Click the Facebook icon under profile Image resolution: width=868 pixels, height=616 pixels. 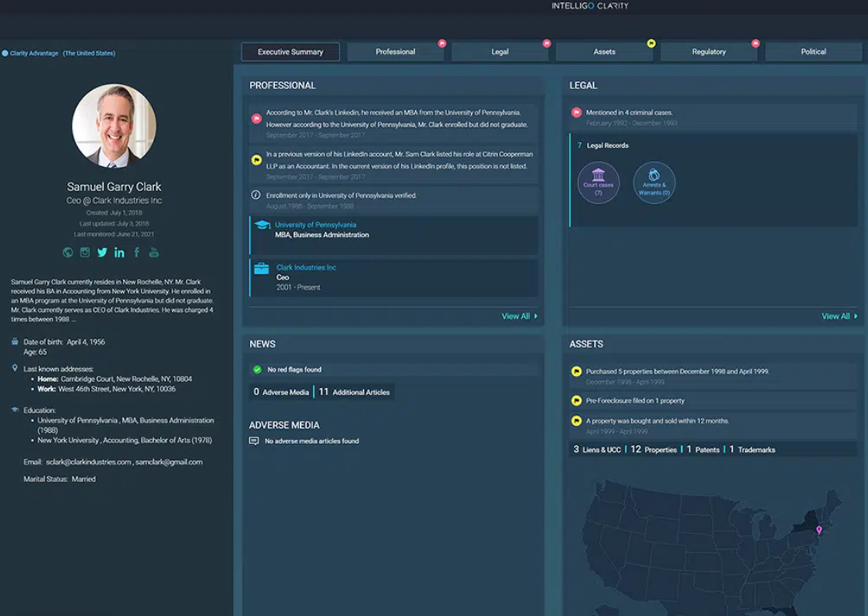coord(137,253)
